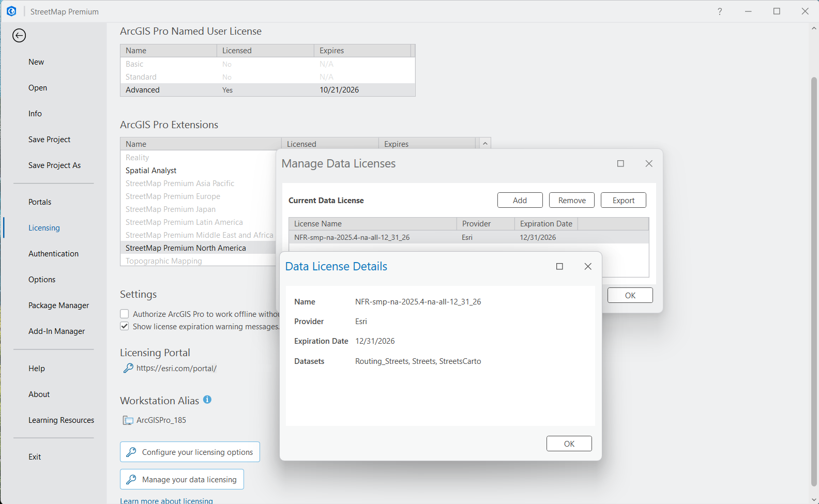Image resolution: width=819 pixels, height=504 pixels.
Task: Close the Manage Data Licenses dialog
Action: (649, 163)
